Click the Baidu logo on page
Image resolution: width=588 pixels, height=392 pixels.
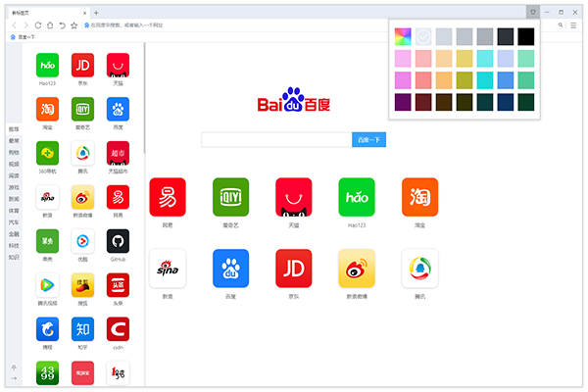pos(294,100)
